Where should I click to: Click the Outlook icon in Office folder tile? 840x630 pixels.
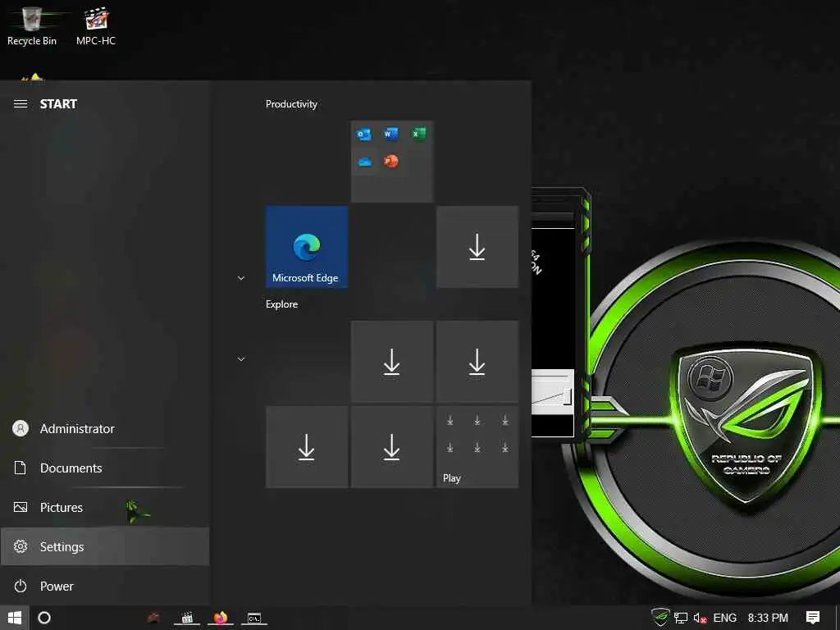point(363,134)
